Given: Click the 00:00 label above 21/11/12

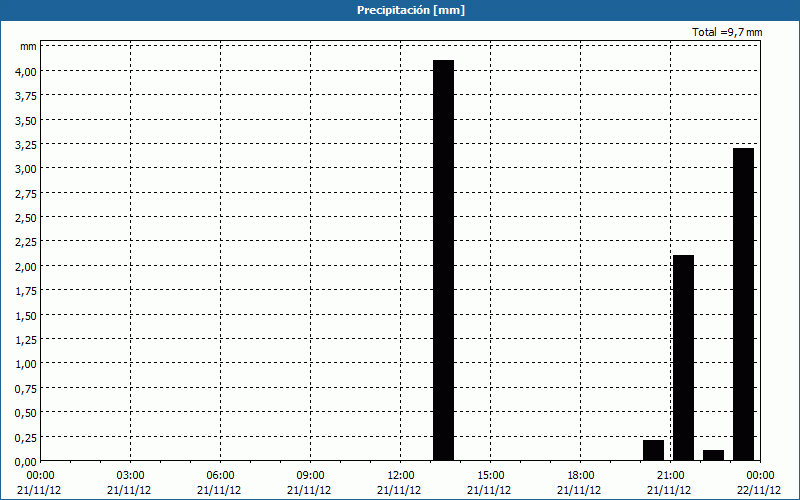Looking at the screenshot, I should [x=39, y=476].
